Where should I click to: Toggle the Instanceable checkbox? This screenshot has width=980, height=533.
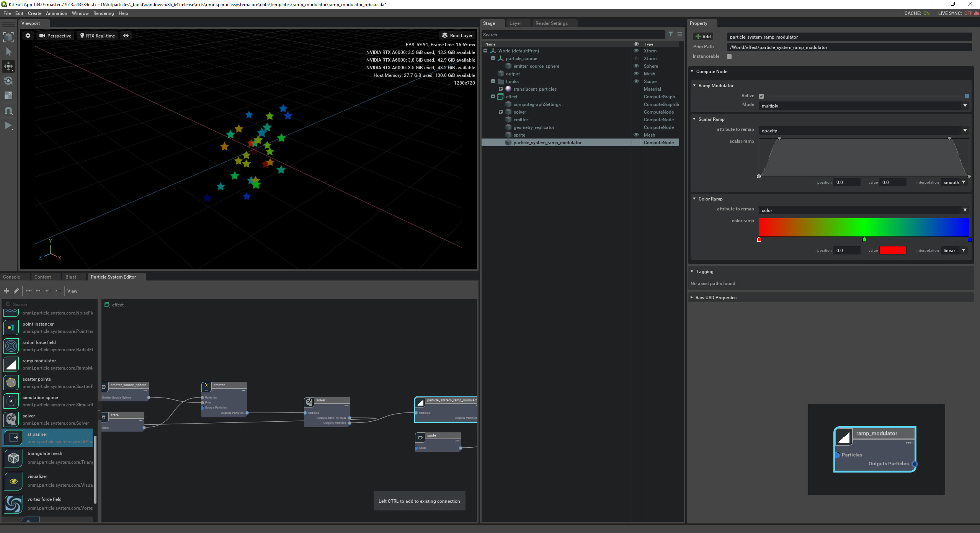click(x=729, y=57)
